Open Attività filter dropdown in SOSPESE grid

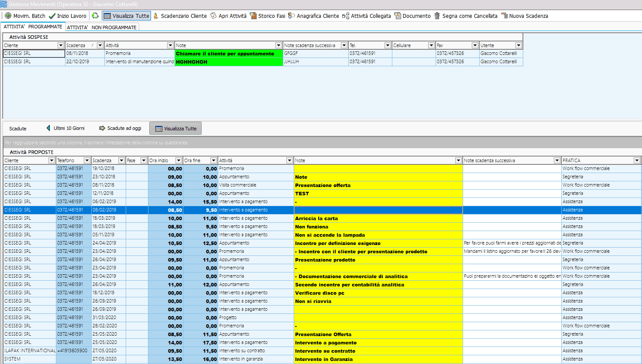[170, 45]
